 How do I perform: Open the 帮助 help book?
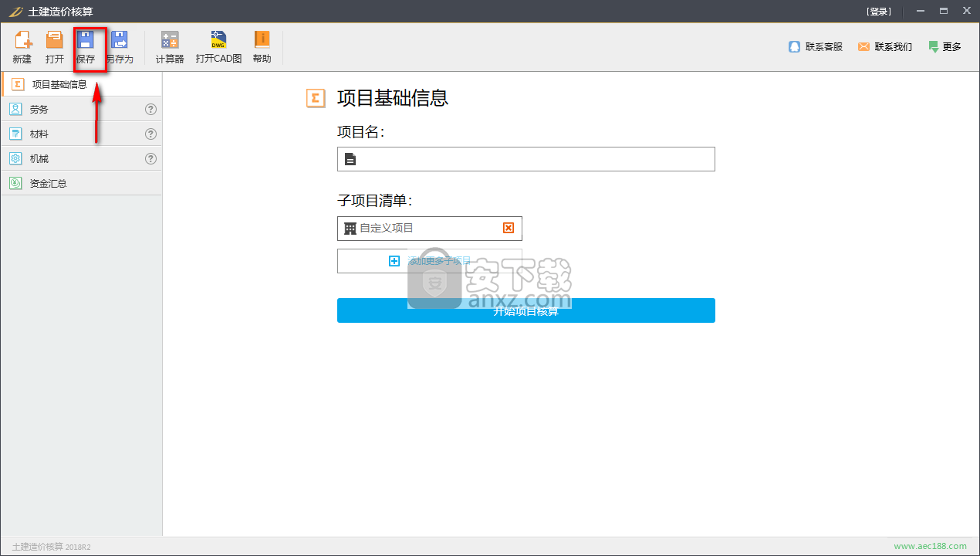point(262,47)
